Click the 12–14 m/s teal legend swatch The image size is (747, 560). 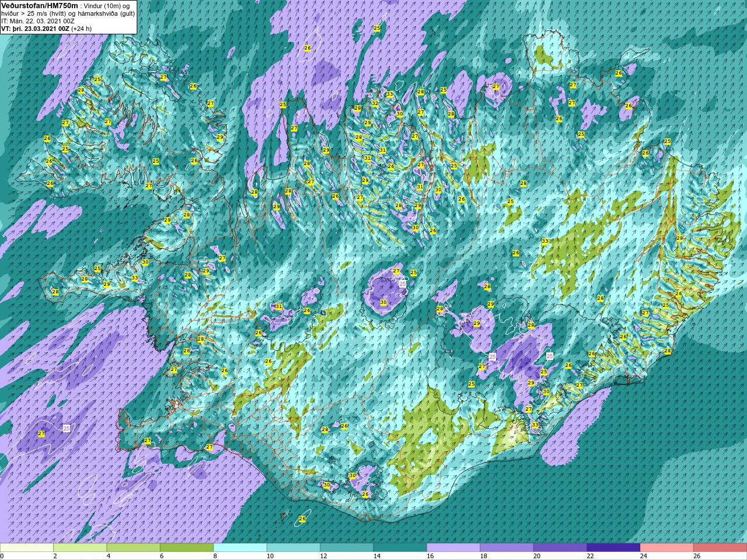[347, 548]
